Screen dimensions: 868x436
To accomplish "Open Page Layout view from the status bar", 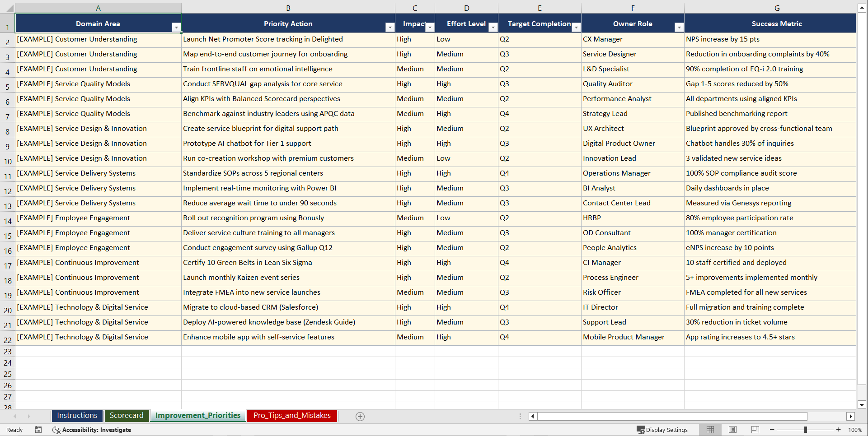I will [x=732, y=430].
